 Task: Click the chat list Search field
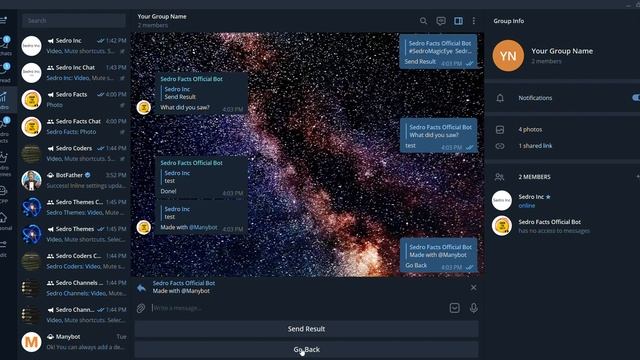pyautogui.click(x=74, y=20)
